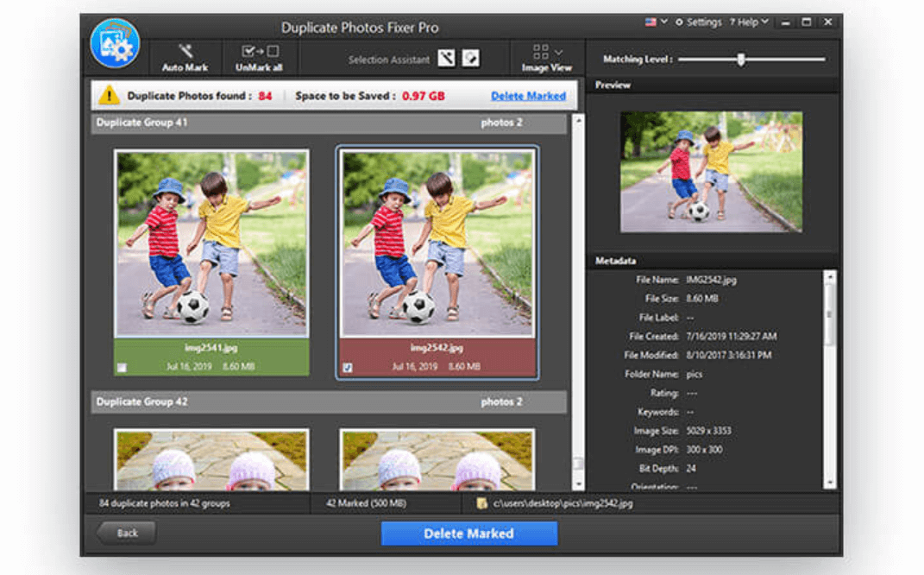This screenshot has height=575, width=924.
Task: Select the Duplicate Group 41 header
Action: 141,123
